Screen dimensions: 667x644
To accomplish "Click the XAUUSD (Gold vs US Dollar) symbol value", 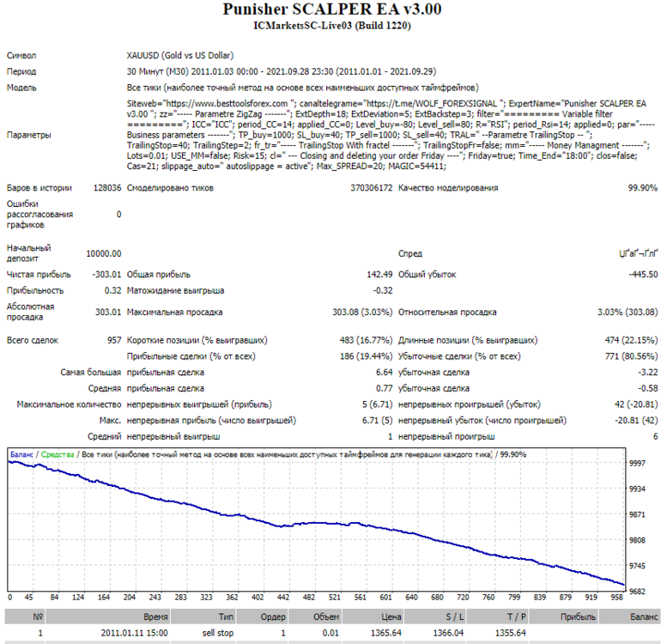I will [180, 55].
